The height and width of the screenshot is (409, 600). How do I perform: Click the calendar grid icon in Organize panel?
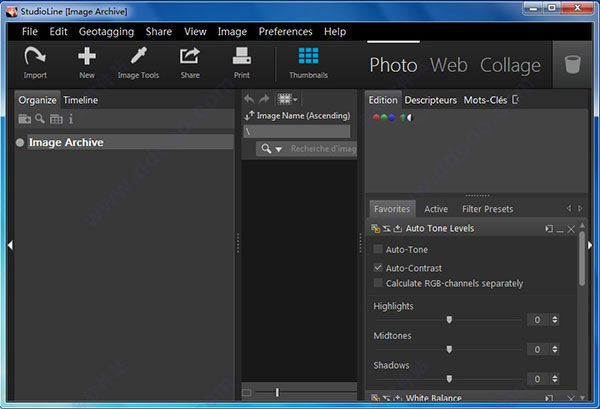56,119
